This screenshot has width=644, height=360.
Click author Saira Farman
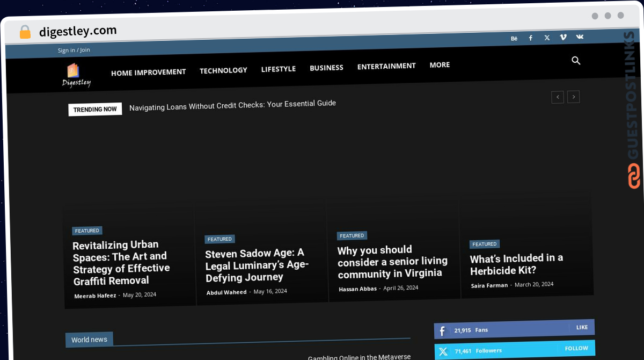coord(489,285)
